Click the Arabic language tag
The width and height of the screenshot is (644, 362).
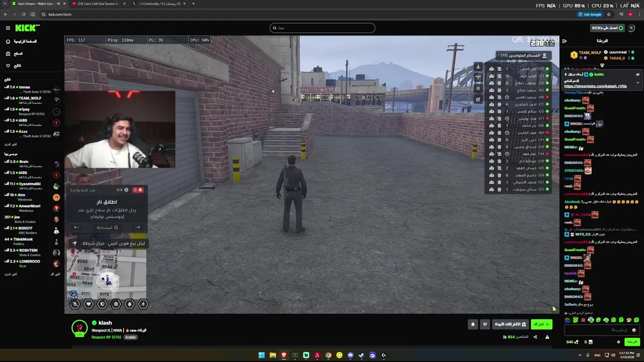click(130, 337)
